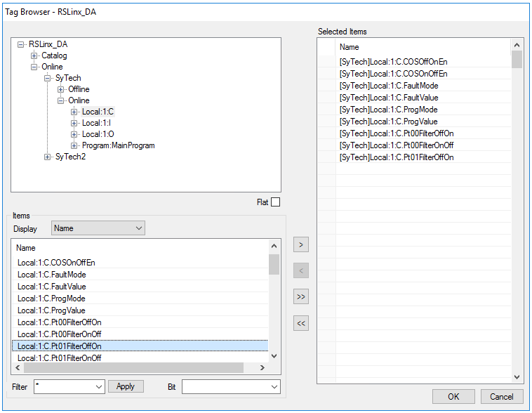Screen dimensions: 532x413
Task: Select Local:1:C.ProgMode in Items list
Action: tap(140, 299)
